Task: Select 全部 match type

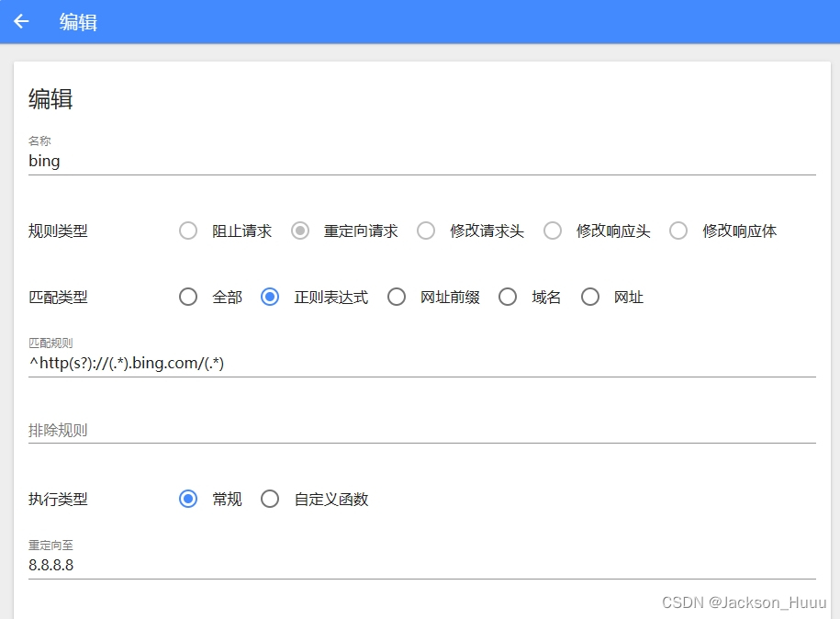Action: [x=188, y=297]
